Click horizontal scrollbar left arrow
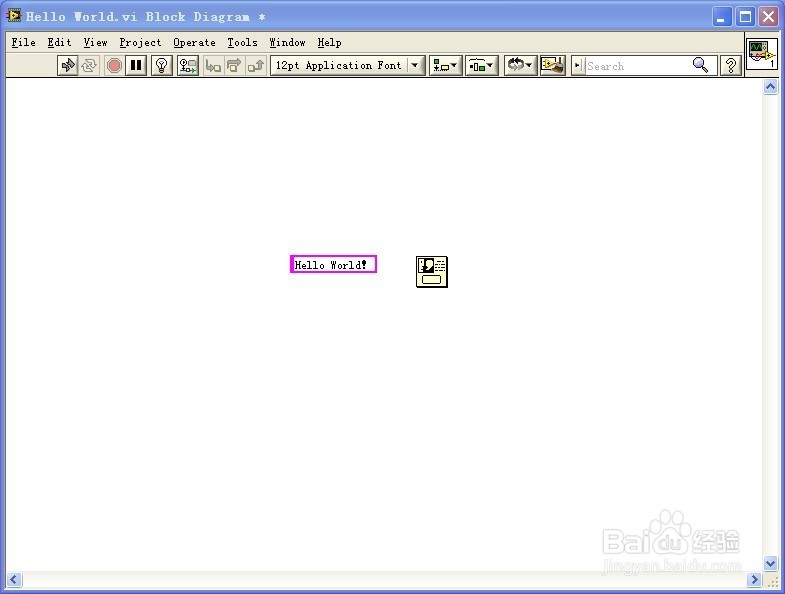The image size is (785, 594). pos(14,579)
